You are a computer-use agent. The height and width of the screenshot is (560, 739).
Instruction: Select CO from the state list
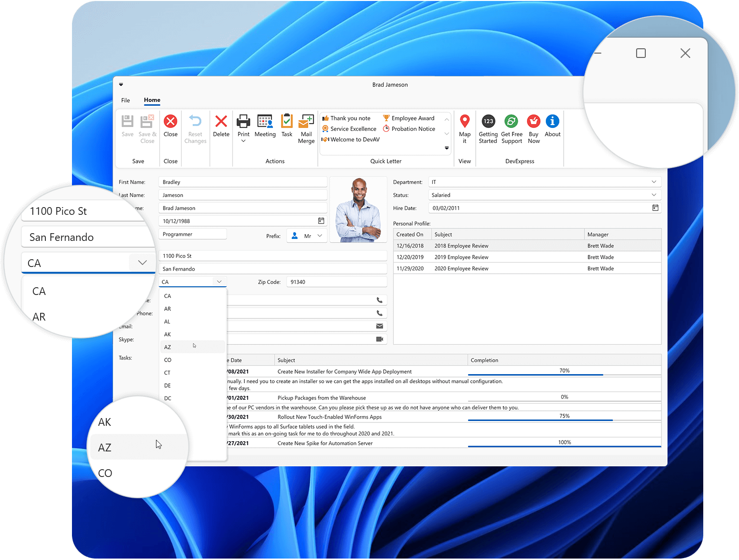pos(193,360)
